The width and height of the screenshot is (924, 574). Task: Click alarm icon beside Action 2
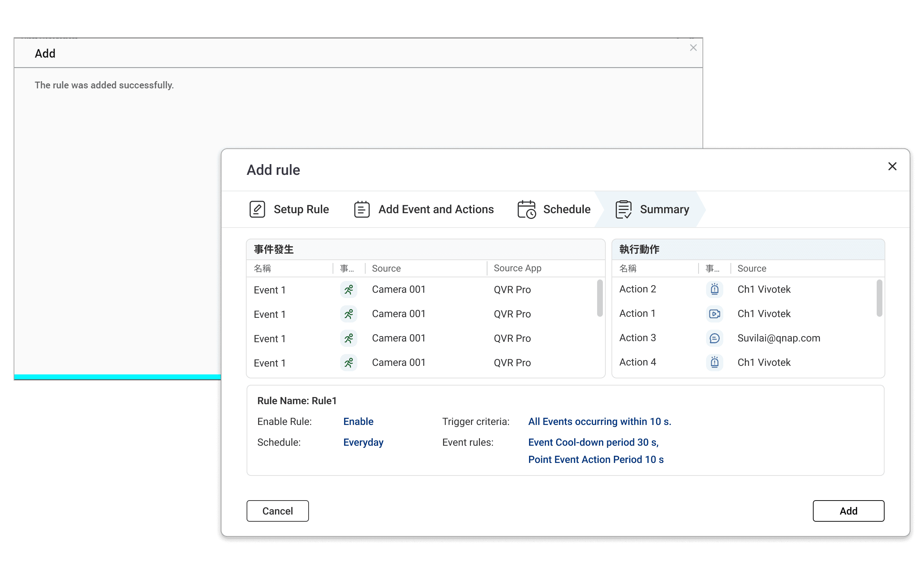point(714,289)
